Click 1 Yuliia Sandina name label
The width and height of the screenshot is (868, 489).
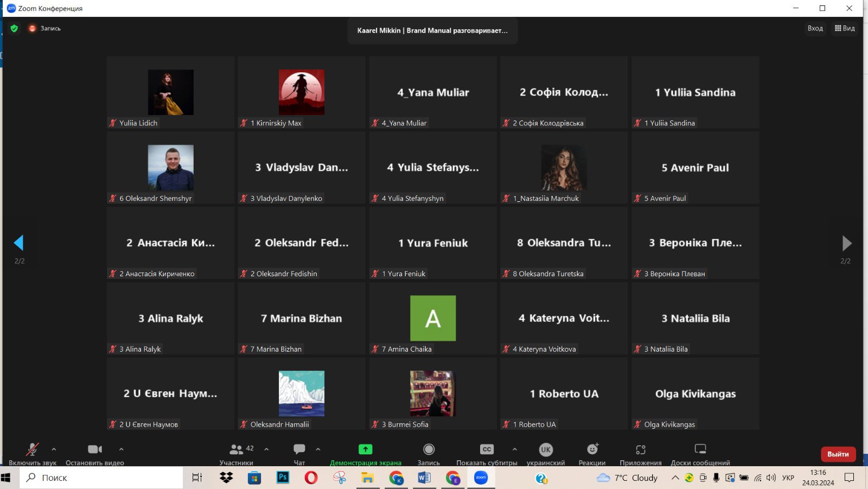click(669, 123)
